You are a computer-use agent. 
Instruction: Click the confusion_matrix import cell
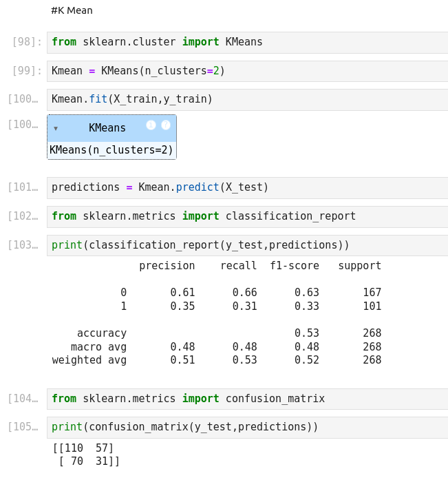click(x=246, y=399)
